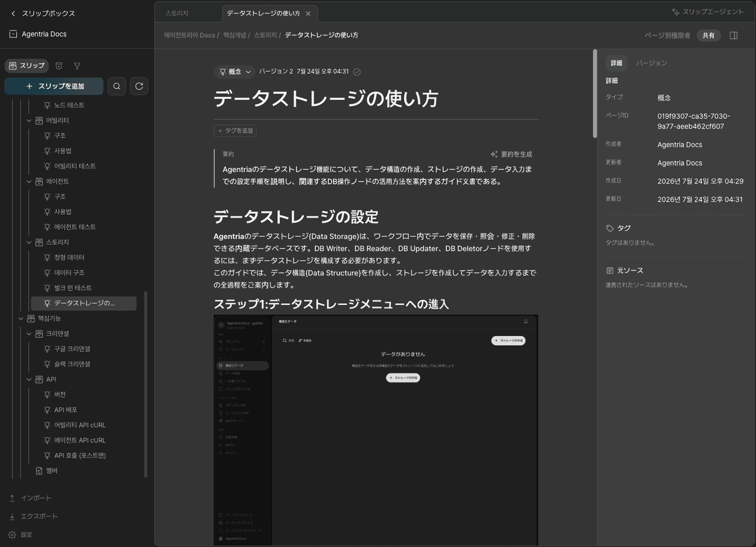
Task: Click the lightbulb icon beside API 배포
Action: tap(47, 409)
